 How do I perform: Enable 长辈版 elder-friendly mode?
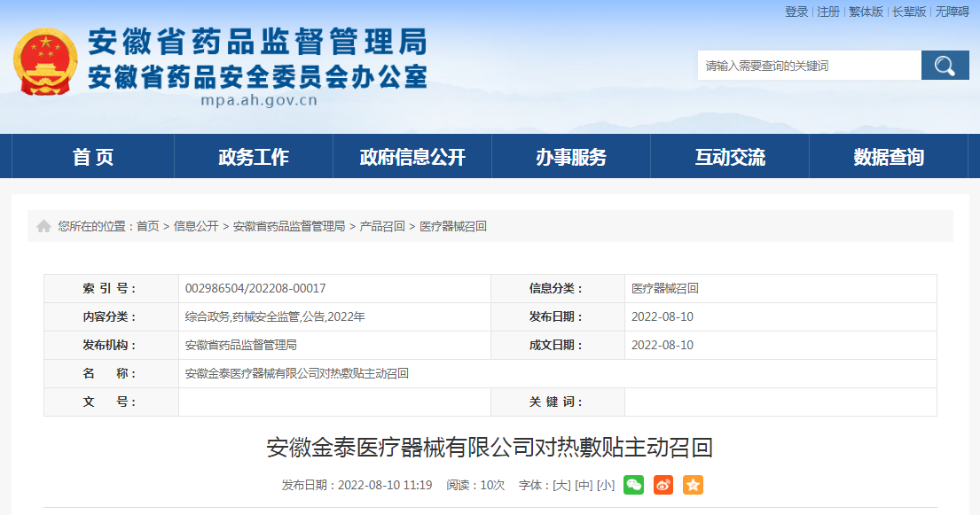(909, 12)
